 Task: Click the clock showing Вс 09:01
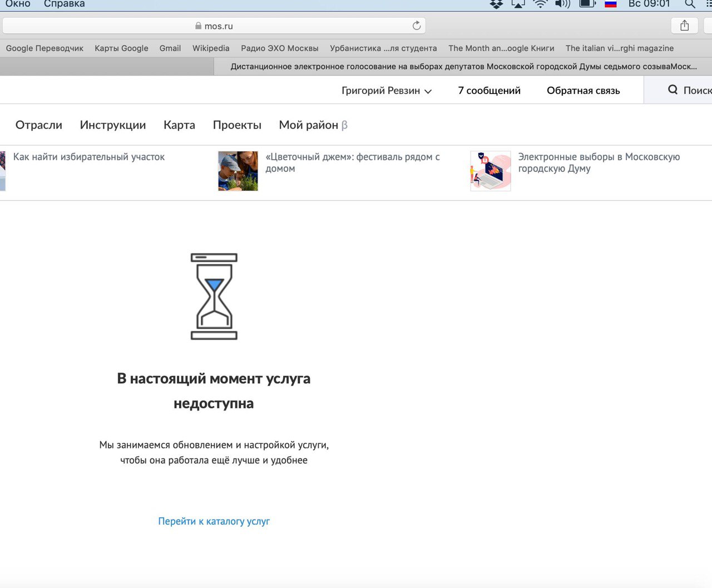(x=649, y=4)
